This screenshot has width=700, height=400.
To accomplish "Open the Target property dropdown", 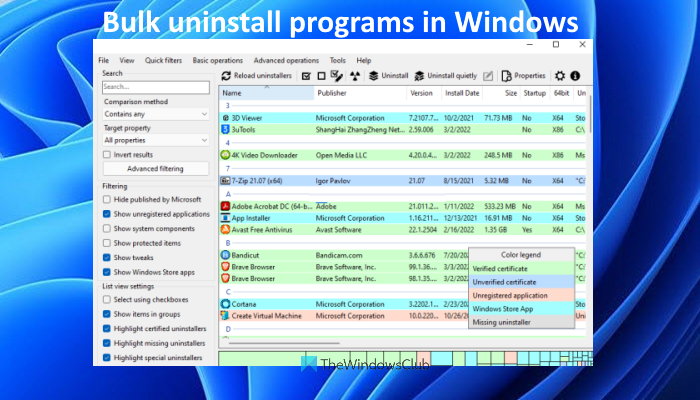I will [156, 140].
